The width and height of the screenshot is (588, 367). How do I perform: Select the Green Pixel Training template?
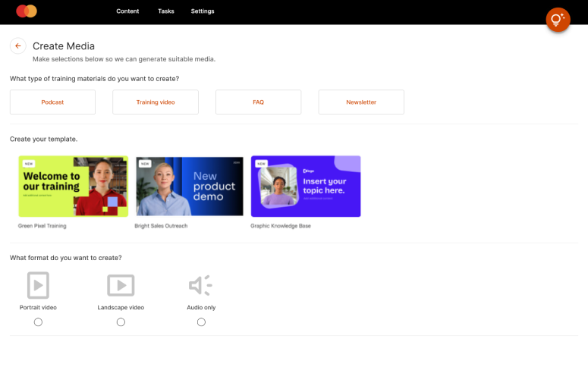pyautogui.click(x=74, y=187)
